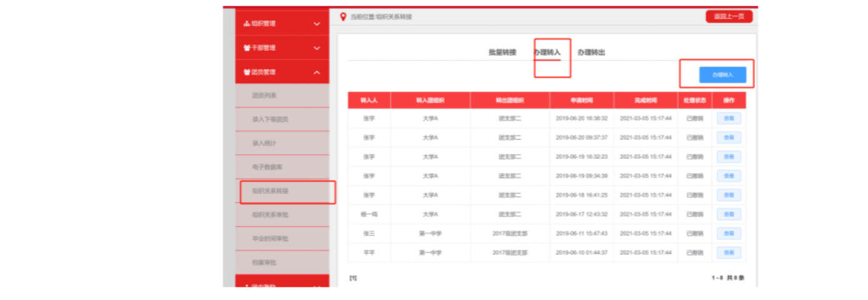The width and height of the screenshot is (868, 300).
Task: Collapse the 团员管理 menu chevron
Action: (317, 73)
